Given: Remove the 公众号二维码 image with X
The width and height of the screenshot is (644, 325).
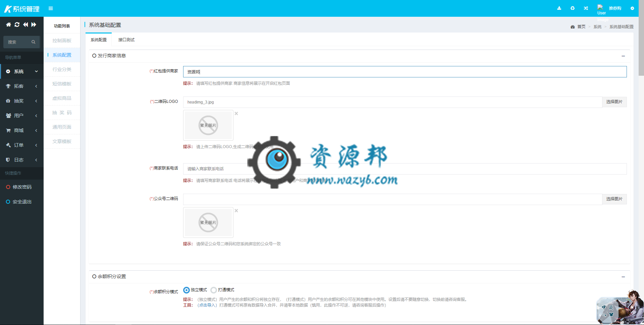Looking at the screenshot, I should 236,211.
